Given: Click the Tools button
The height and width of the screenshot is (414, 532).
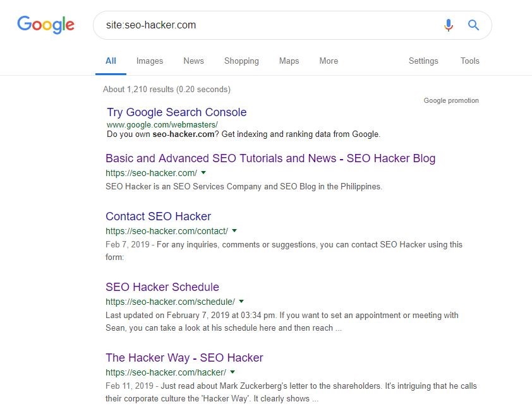Looking at the screenshot, I should pos(469,61).
